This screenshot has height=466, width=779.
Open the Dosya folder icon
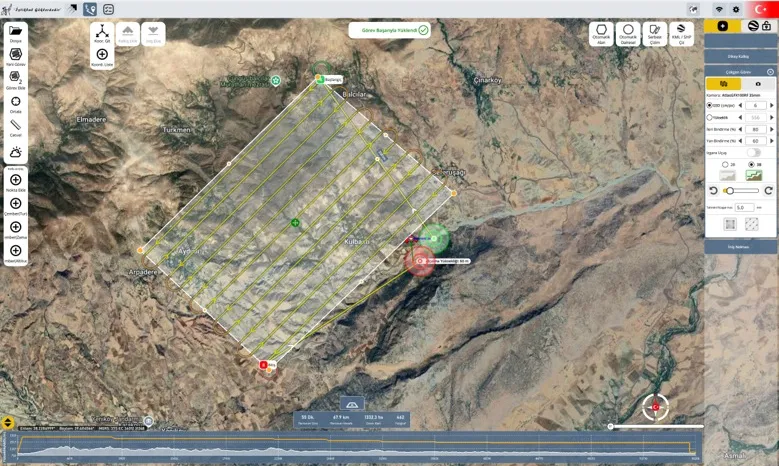pos(15,31)
